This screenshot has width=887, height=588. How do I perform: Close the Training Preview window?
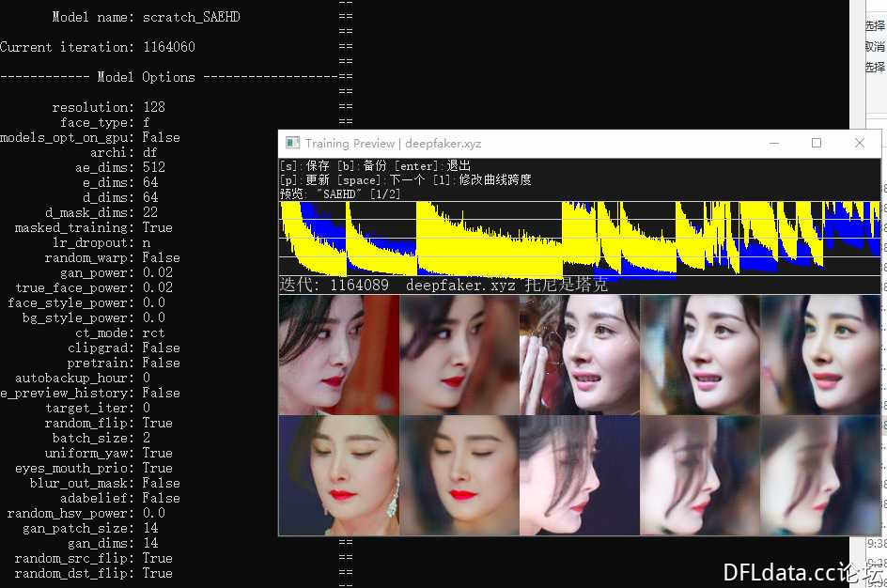[859, 144]
